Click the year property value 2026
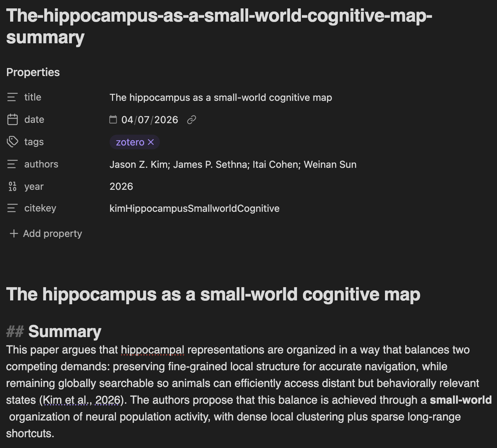The image size is (497, 448). (x=121, y=186)
